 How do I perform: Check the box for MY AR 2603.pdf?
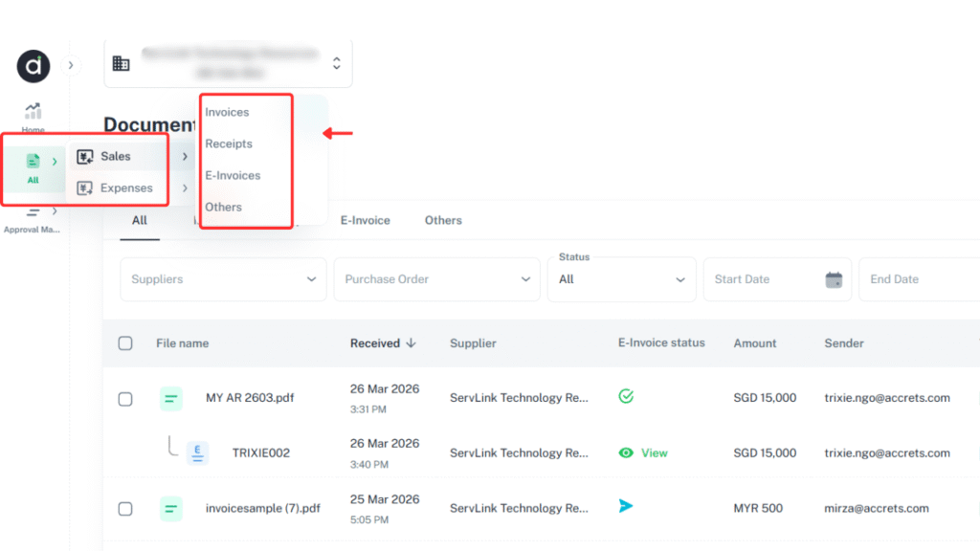click(x=125, y=399)
